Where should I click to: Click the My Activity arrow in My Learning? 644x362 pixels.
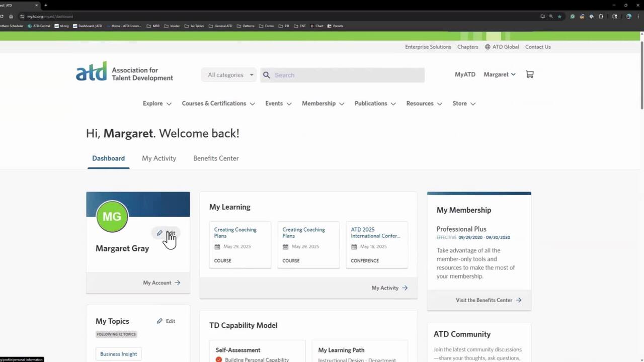[405, 288]
